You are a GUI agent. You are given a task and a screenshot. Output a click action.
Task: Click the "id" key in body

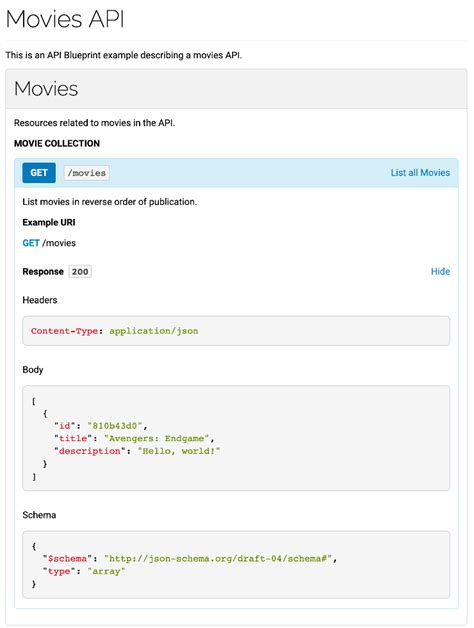pos(65,425)
